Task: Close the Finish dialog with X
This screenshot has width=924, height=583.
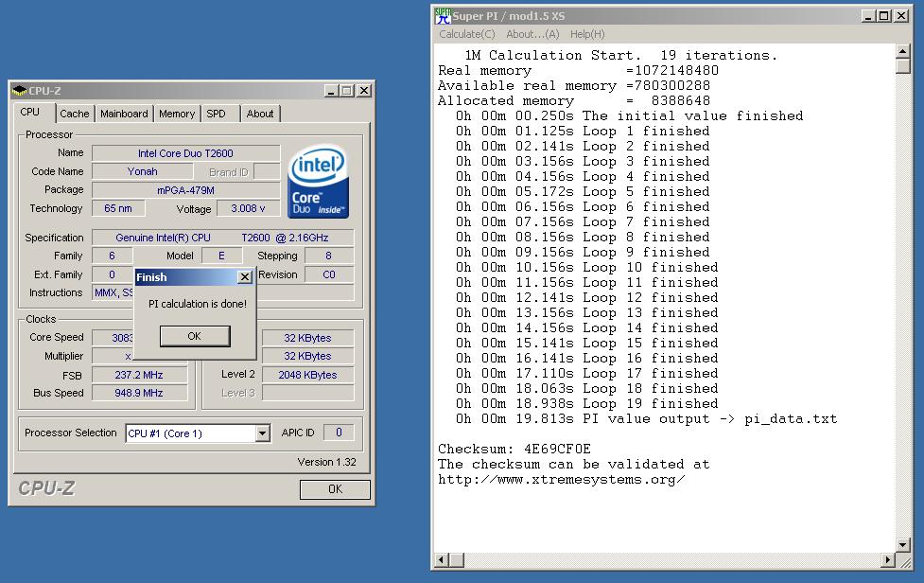Action: tap(245, 277)
